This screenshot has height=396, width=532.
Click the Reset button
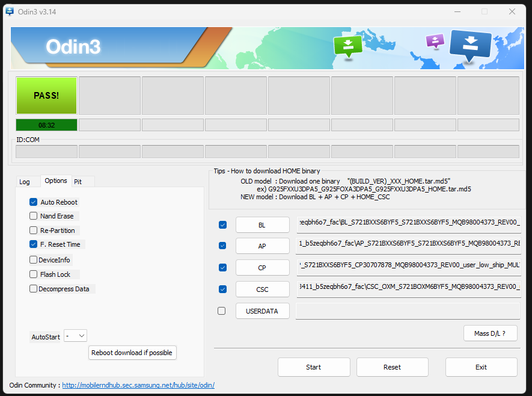(x=392, y=367)
